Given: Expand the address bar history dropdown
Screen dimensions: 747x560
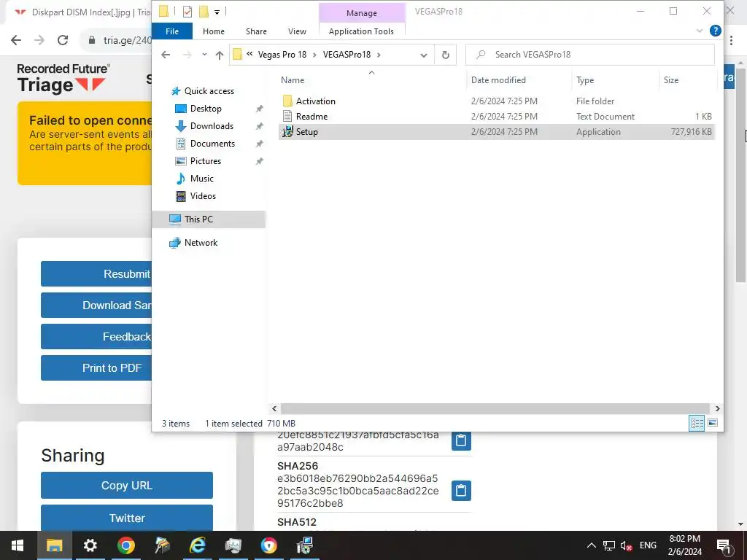Looking at the screenshot, I should point(424,55).
